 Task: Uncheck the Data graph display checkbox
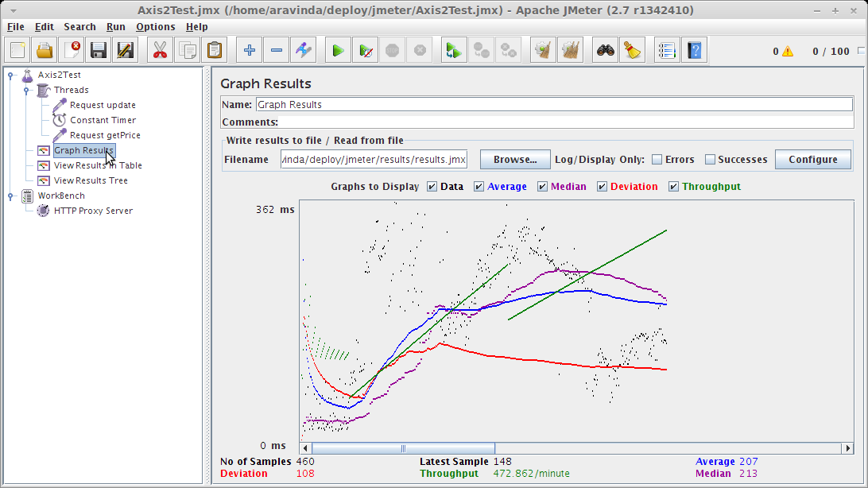click(x=433, y=187)
